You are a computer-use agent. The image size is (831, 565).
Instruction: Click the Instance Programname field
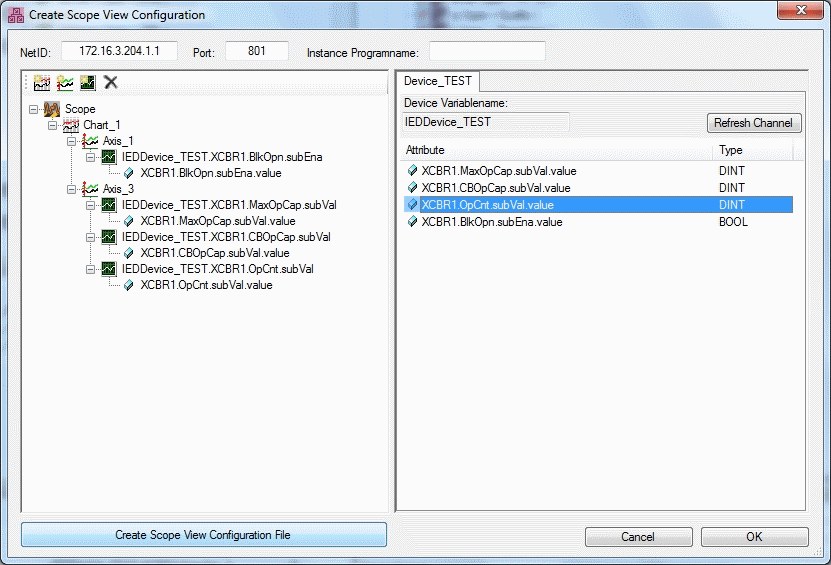[x=487, y=51]
